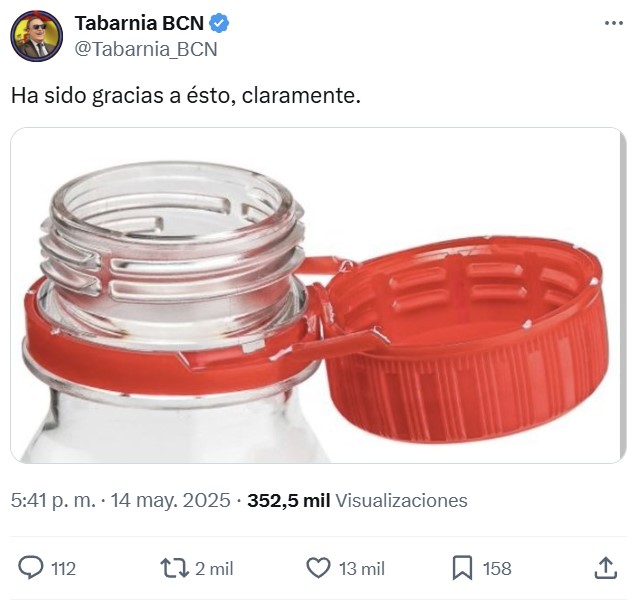Click the 5:41 p. m. timestamp link
This screenshot has height=610, width=636.
[53, 500]
